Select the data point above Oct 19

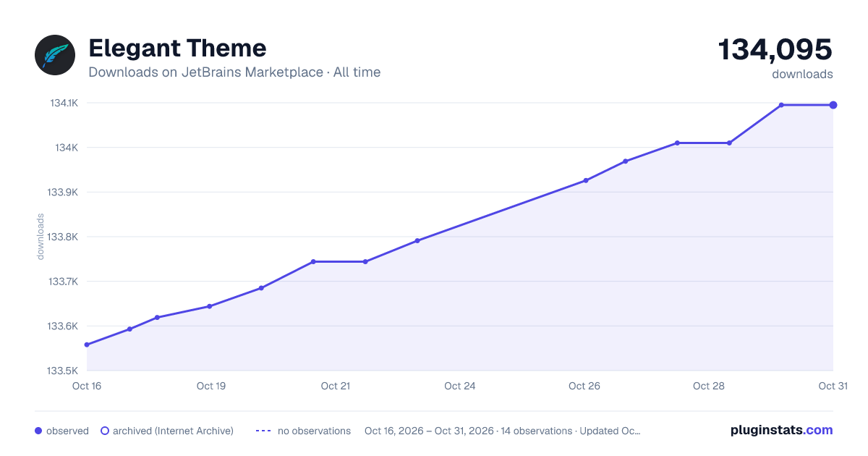click(x=210, y=306)
